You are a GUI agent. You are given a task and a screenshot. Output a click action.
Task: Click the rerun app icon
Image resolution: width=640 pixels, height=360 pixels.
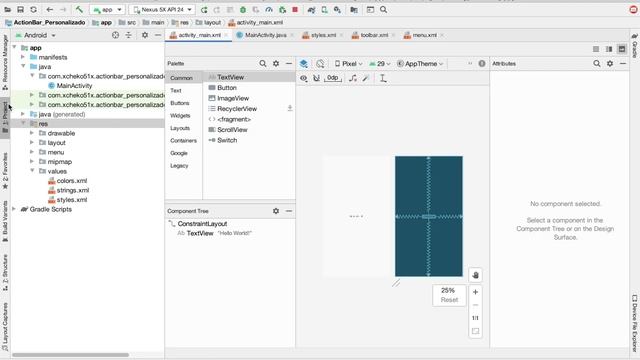[204, 9]
